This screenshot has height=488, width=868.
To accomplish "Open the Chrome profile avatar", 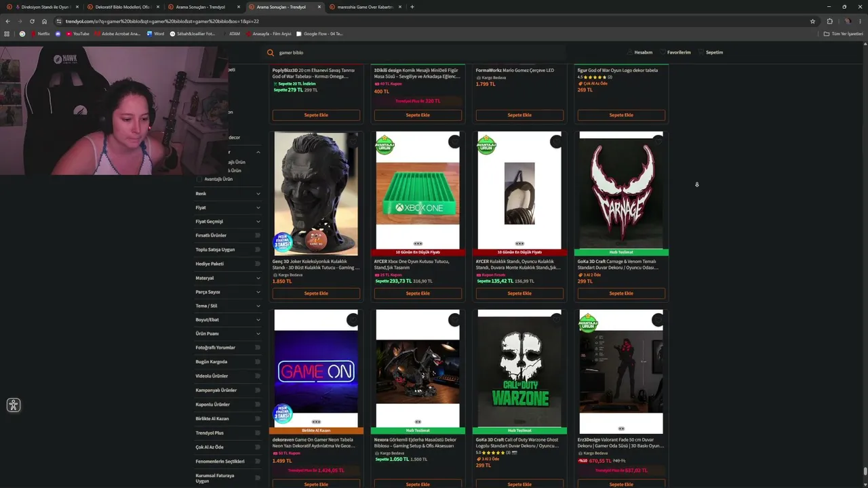I will (x=847, y=21).
